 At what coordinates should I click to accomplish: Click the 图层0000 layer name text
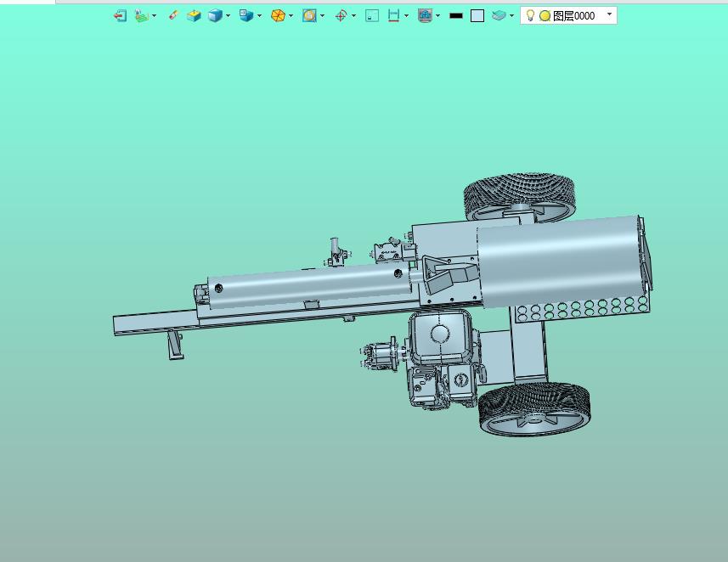tap(574, 16)
